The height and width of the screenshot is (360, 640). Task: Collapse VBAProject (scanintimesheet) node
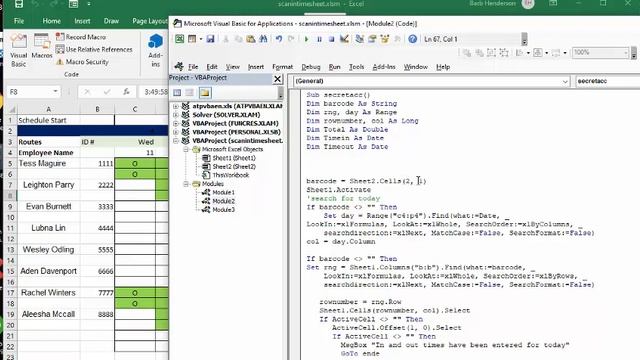(x=176, y=141)
